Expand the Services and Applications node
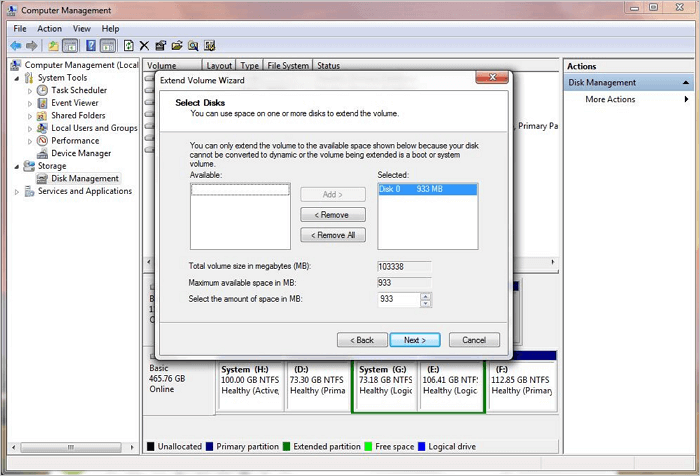Image resolution: width=700 pixels, height=476 pixels. [18, 192]
